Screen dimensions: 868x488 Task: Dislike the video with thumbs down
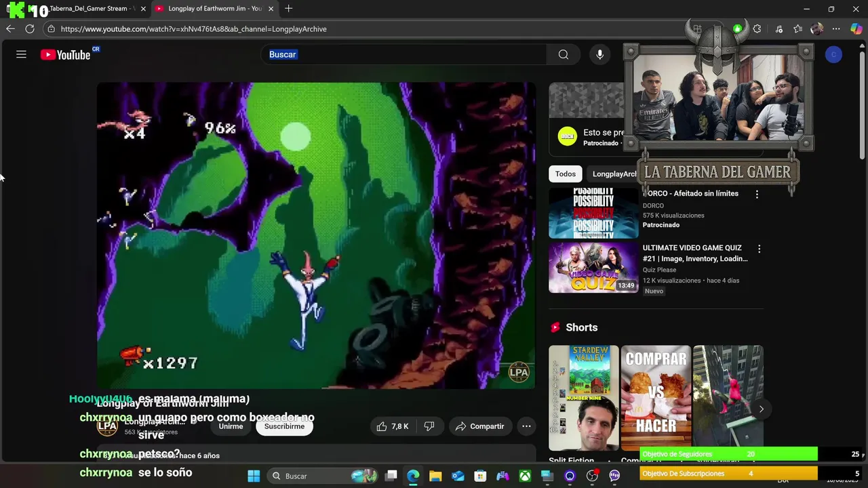coord(429,426)
